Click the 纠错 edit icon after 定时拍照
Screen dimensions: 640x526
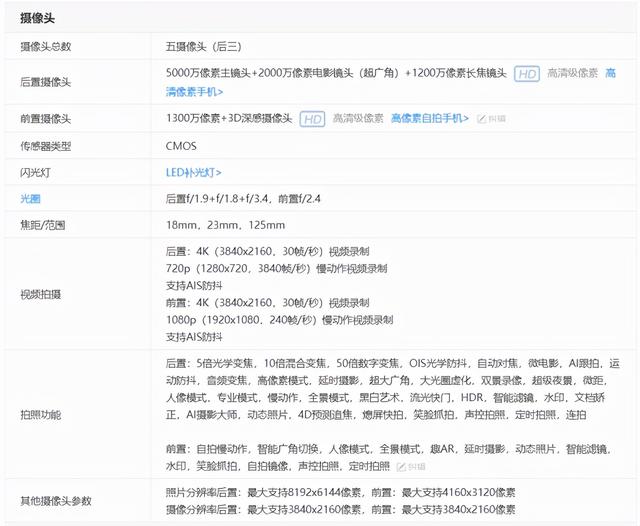pos(402,467)
